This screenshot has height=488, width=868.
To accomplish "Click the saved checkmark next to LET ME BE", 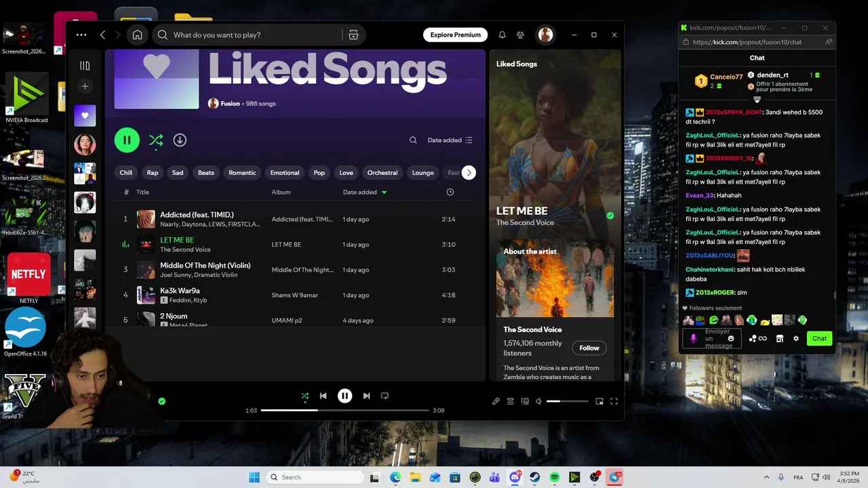I will 610,216.
